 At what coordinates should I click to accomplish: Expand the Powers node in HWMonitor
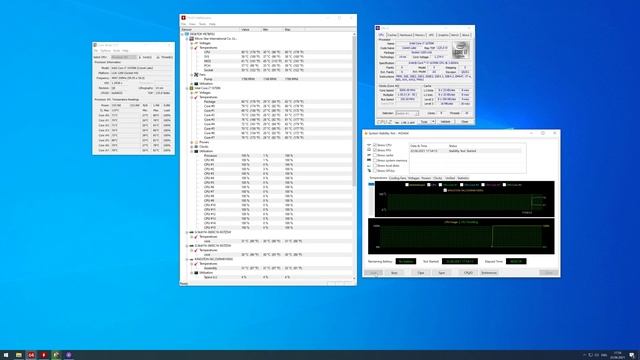click(x=191, y=142)
